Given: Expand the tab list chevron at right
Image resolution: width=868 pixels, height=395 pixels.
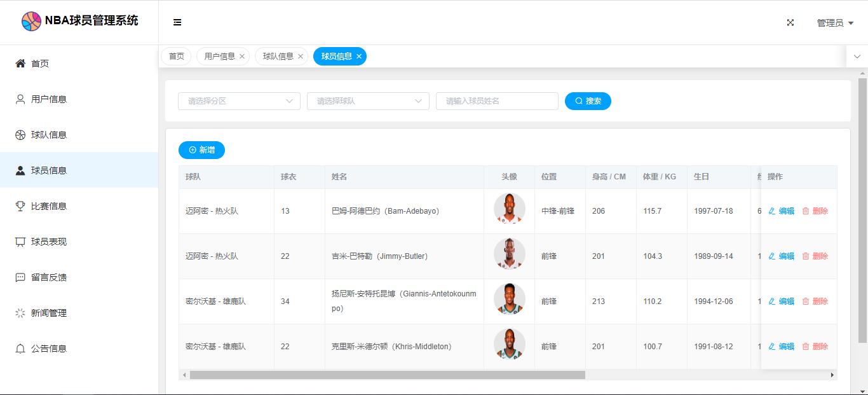Looking at the screenshot, I should click(857, 57).
